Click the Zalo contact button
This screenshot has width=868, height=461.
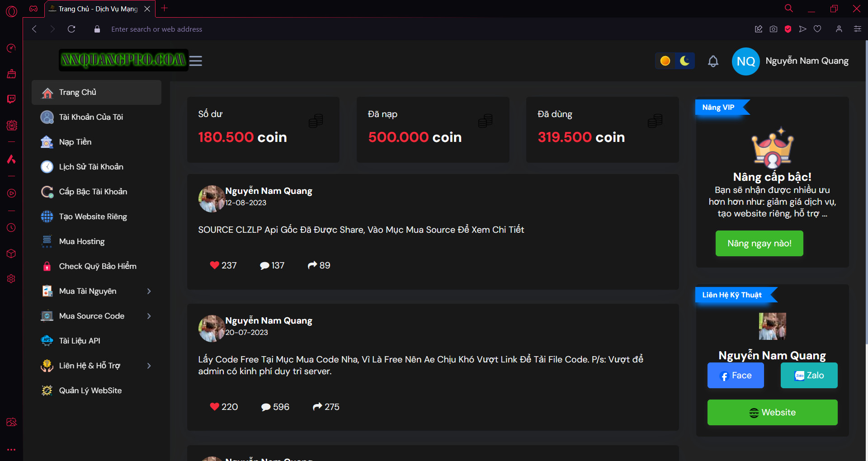tap(809, 375)
